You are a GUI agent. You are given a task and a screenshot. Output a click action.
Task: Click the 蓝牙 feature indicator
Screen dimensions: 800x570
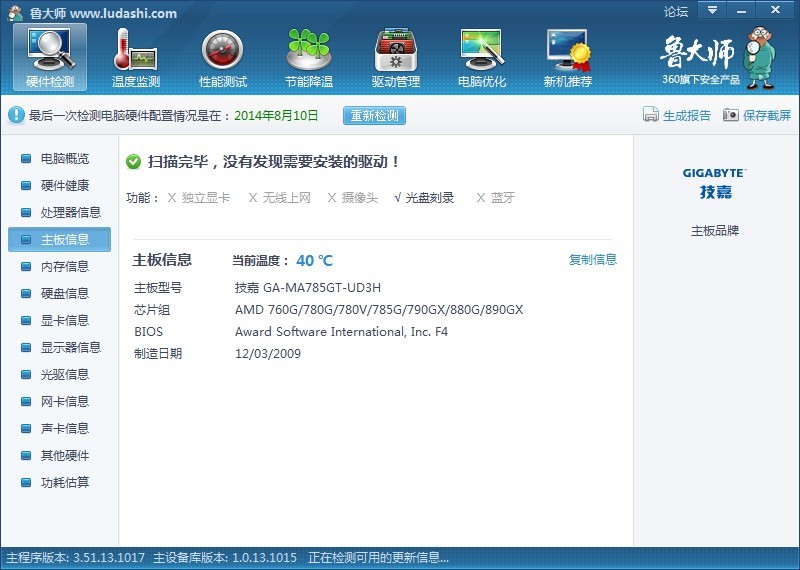tap(495, 197)
